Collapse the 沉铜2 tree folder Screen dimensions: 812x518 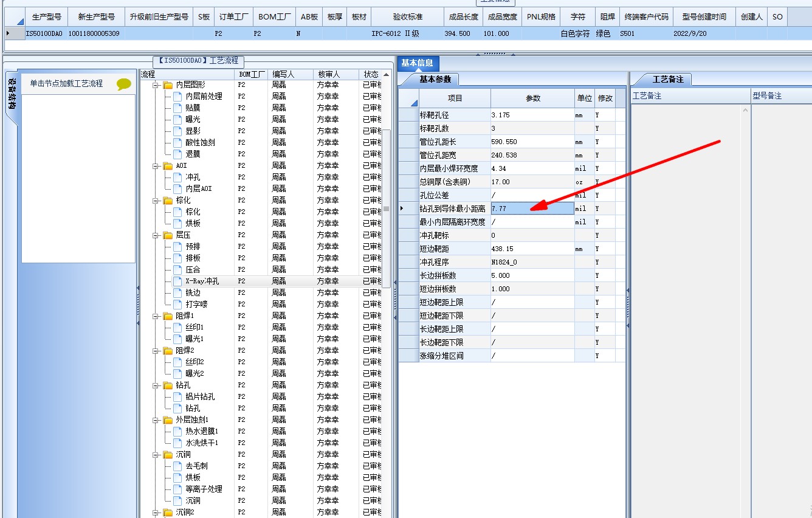click(x=156, y=513)
